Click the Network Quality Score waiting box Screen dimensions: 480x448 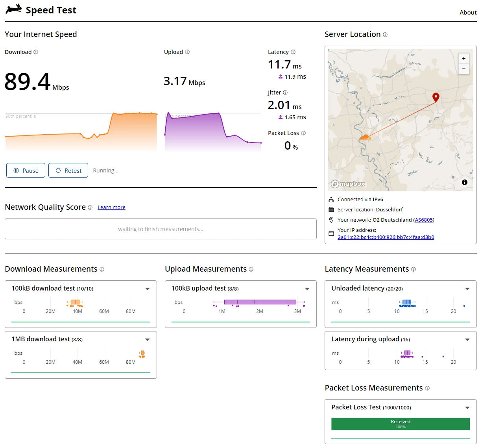161,229
